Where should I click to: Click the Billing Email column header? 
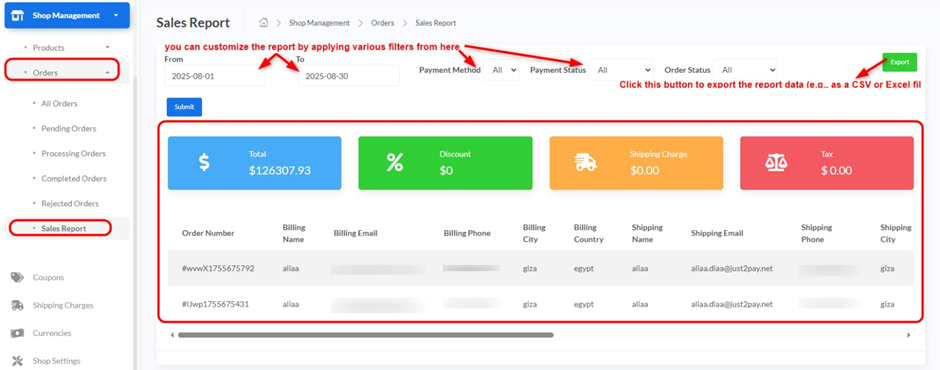(x=355, y=233)
